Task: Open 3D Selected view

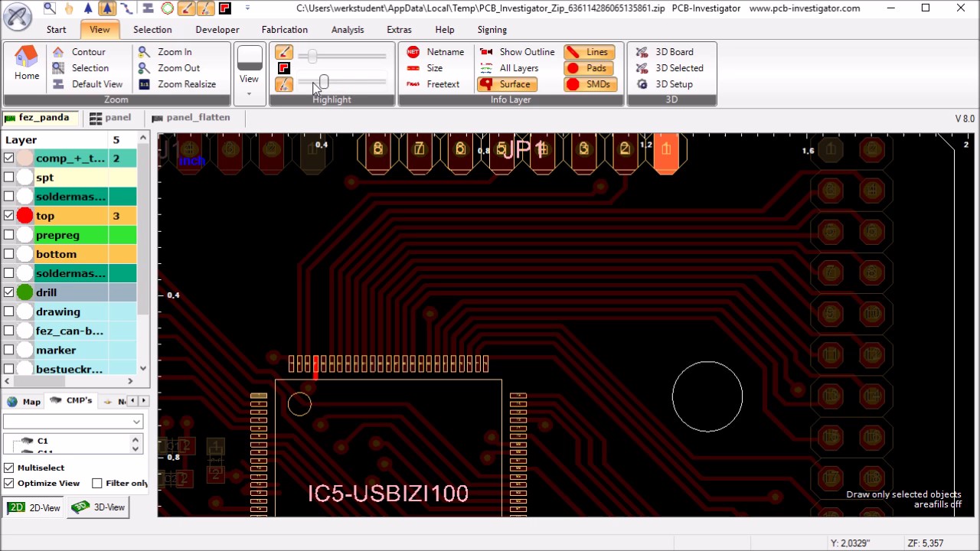Action: (x=670, y=68)
